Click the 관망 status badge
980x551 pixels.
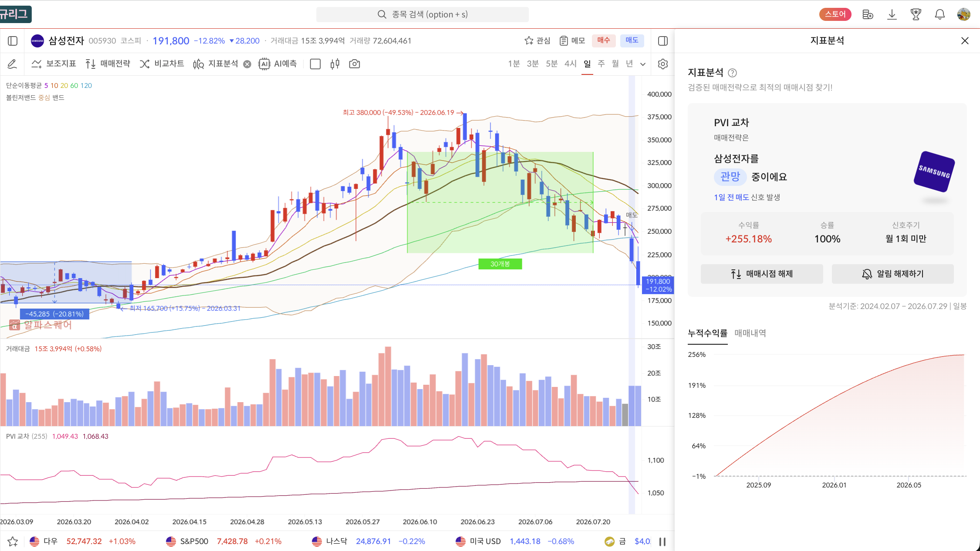[730, 177]
